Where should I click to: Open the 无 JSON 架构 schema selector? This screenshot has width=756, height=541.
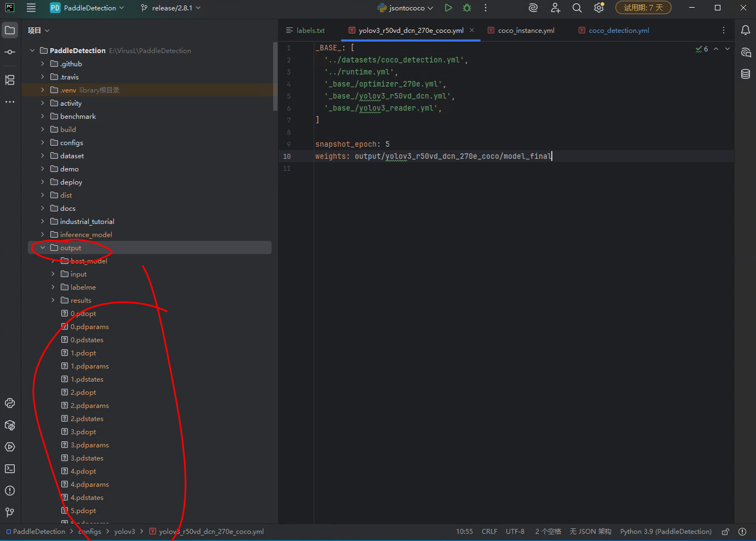click(x=591, y=532)
